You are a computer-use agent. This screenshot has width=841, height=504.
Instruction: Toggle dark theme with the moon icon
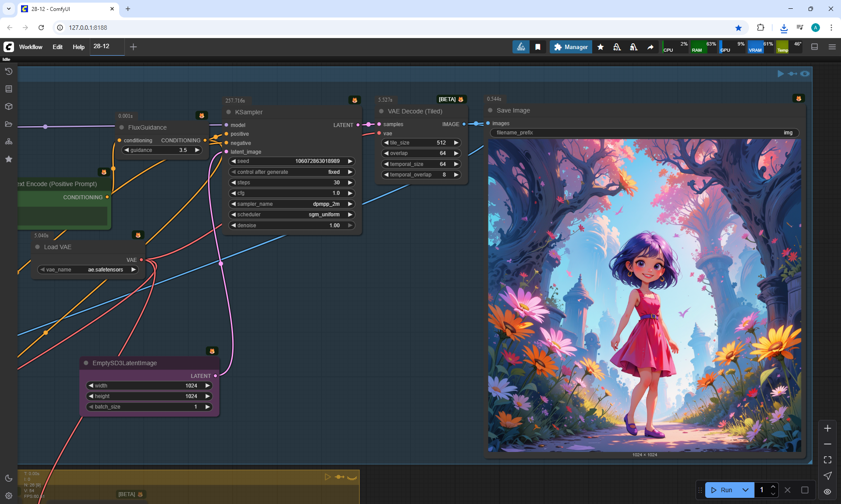[x=9, y=478]
